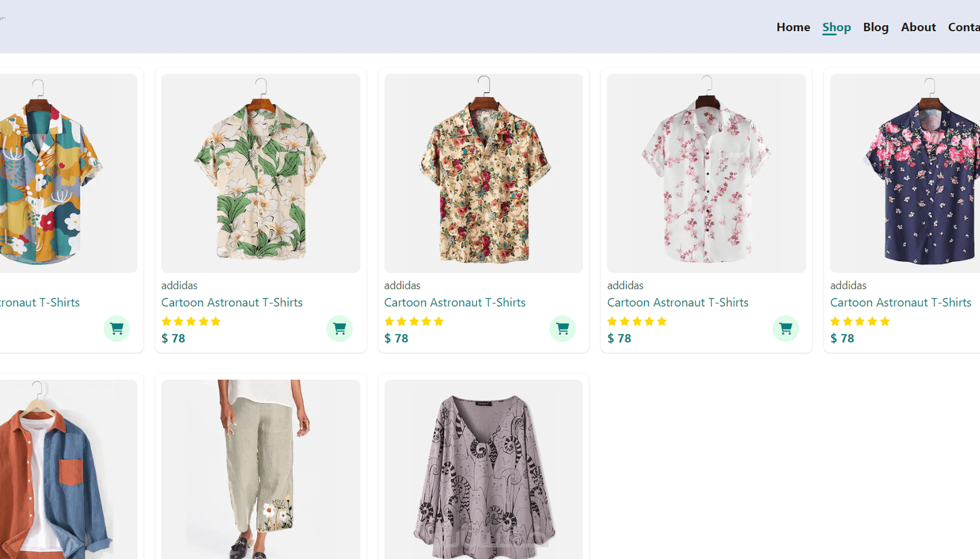Open the orange and blue shirt image
This screenshot has height=559, width=980.
click(x=63, y=468)
